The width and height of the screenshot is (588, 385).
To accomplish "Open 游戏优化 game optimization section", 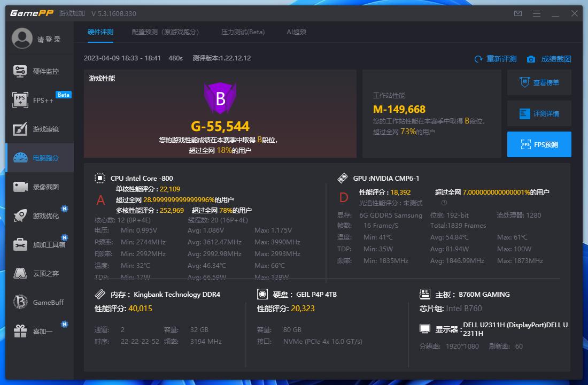I will click(40, 216).
